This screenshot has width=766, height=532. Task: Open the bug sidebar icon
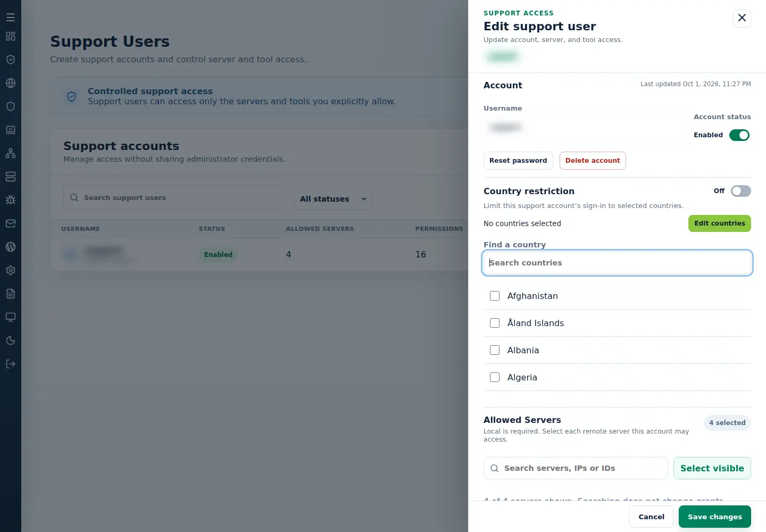click(11, 200)
